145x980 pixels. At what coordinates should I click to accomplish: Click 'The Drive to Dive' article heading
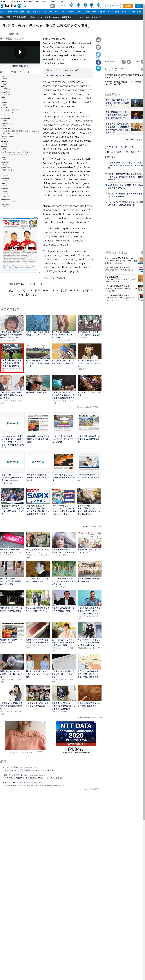coord(54,39)
